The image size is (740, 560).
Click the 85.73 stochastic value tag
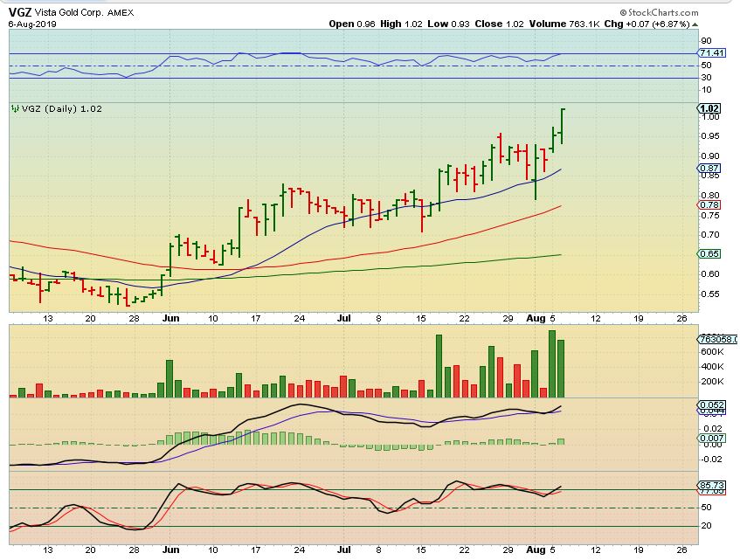(x=712, y=485)
